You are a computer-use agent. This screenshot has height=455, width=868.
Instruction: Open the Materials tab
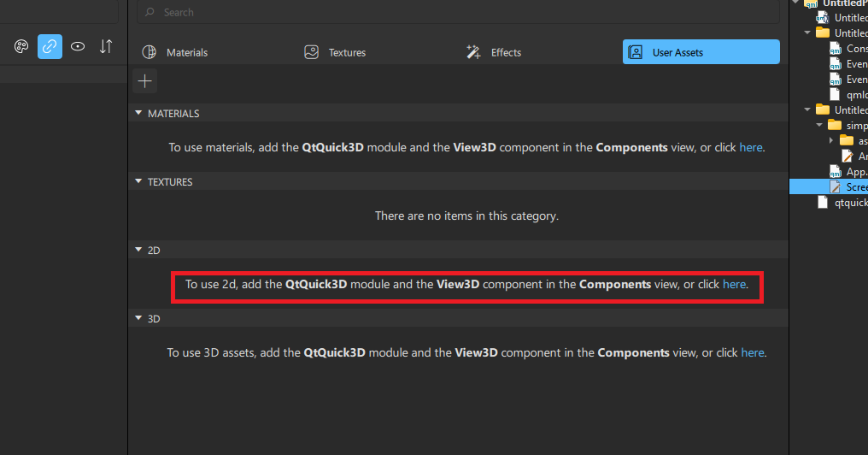click(x=175, y=52)
